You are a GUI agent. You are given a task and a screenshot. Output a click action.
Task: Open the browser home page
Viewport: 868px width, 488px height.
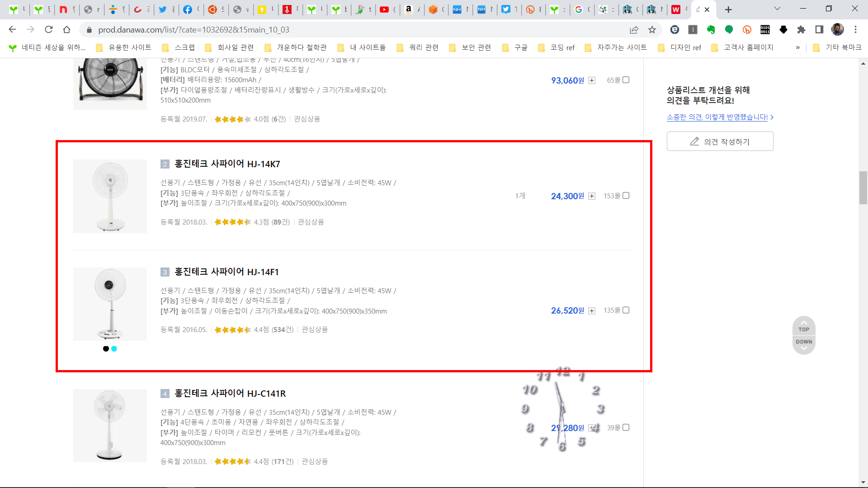pyautogui.click(x=67, y=29)
